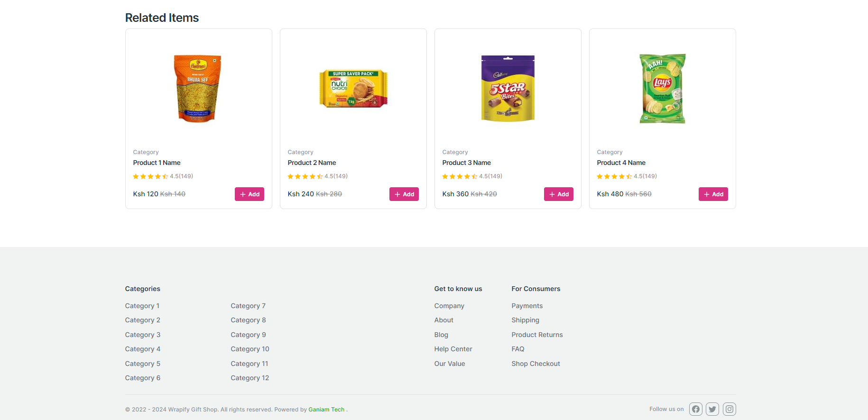Open Category 12 footer link
The image size is (868, 420).
(x=249, y=378)
